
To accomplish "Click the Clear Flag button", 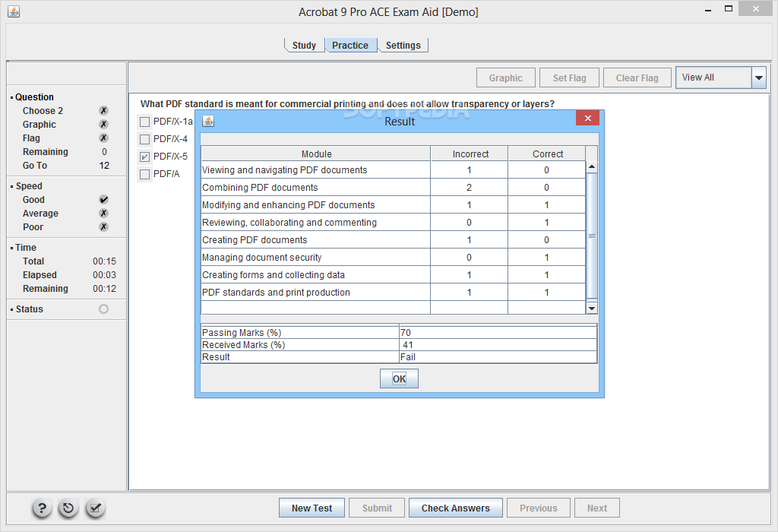I will coord(637,78).
